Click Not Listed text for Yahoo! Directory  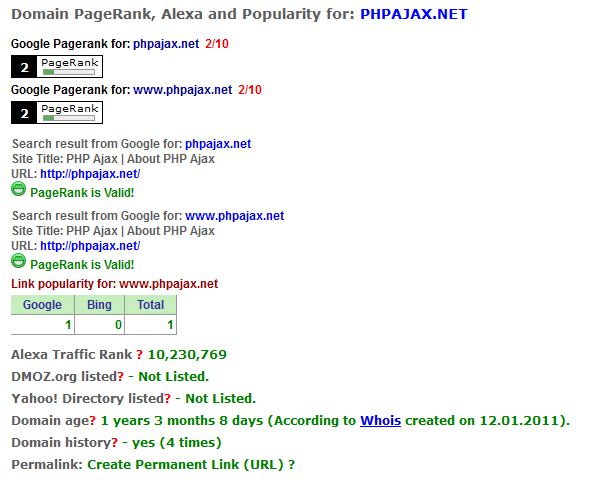click(221, 398)
